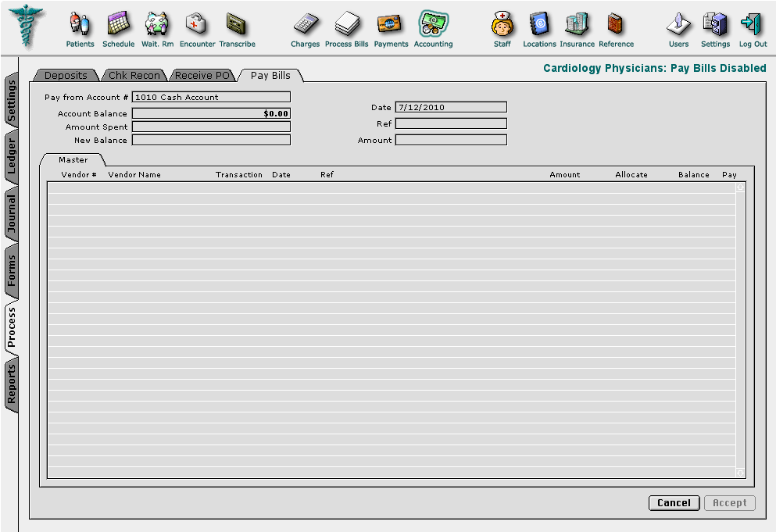Viewport: 776px width, 532px height.
Task: Click the New Balance field
Action: click(211, 140)
